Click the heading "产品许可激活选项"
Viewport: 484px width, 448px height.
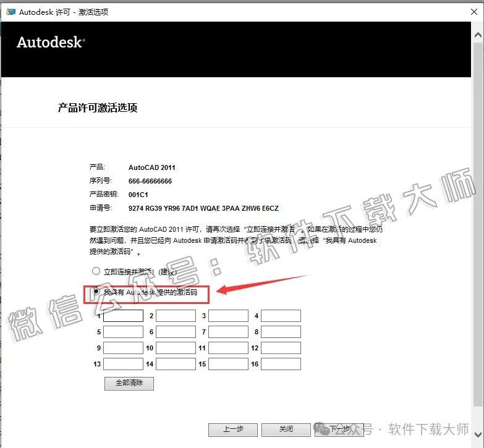point(98,108)
